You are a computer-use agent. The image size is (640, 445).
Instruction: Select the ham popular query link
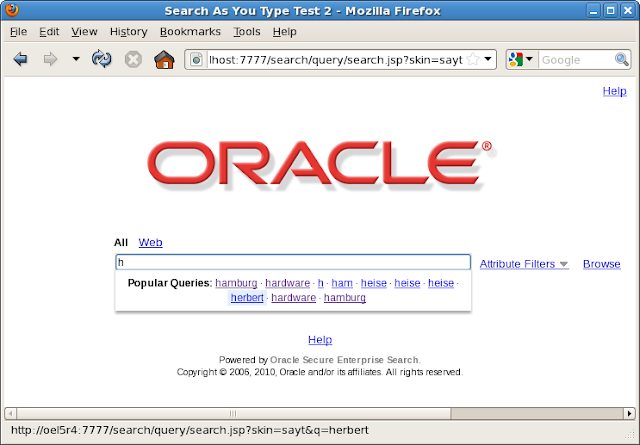pos(342,283)
